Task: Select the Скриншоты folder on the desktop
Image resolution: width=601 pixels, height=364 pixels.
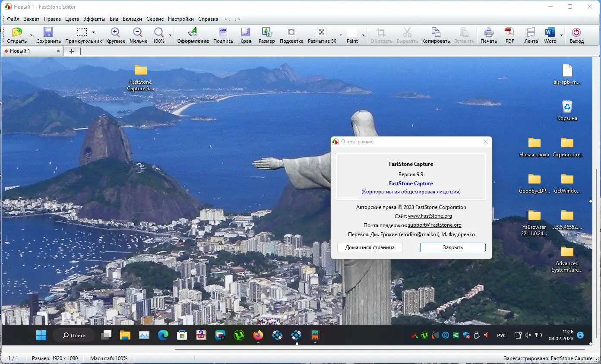Action: (x=567, y=147)
